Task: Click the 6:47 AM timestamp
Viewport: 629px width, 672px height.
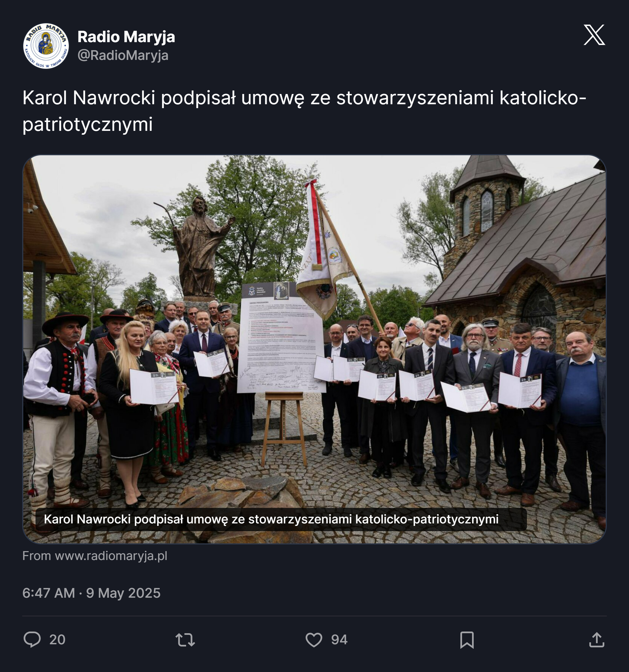Action: coord(49,593)
